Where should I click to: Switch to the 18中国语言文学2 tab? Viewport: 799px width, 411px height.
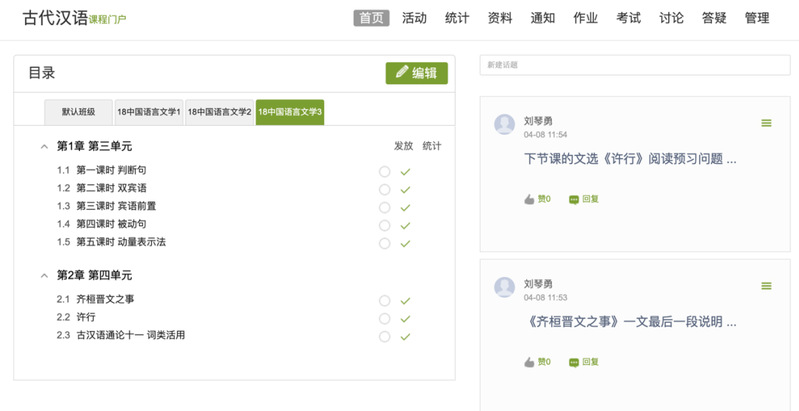219,112
